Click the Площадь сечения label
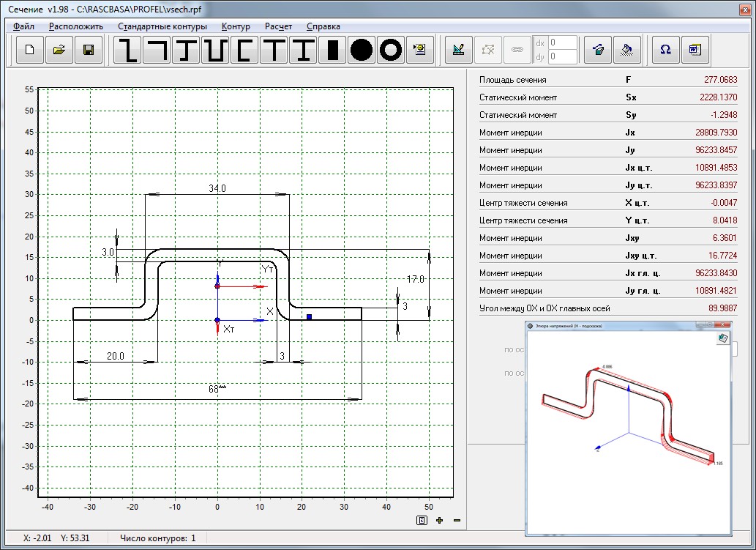This screenshot has height=550, width=756. coord(512,80)
